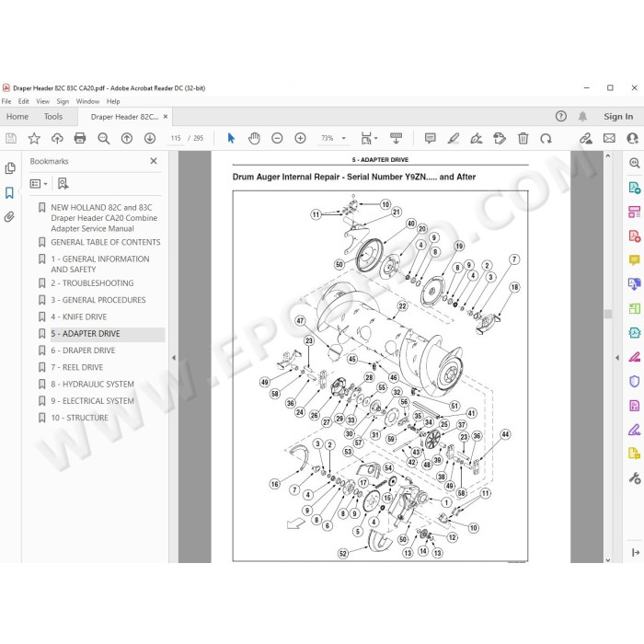Select the 4 - KNIFE DRIVE bookmark
The width and height of the screenshot is (644, 644).
[78, 316]
